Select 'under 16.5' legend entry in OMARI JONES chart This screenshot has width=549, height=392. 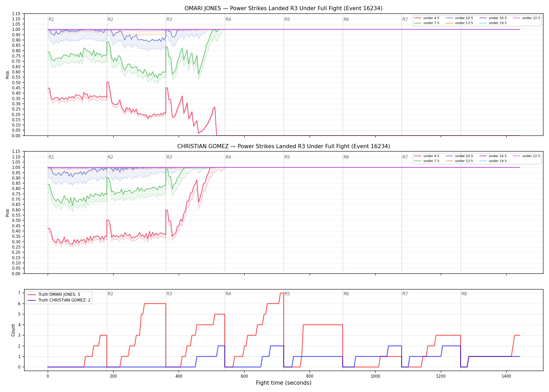coord(493,18)
